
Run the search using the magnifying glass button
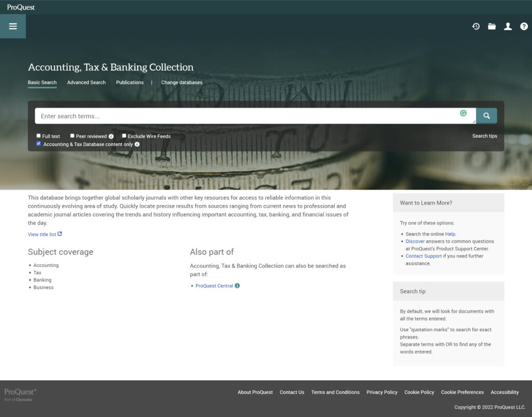[486, 115]
